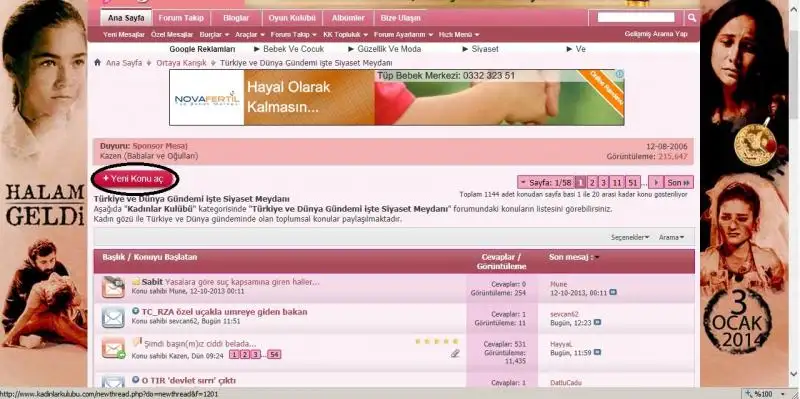Expand the Seçenekler dropdown

click(630, 237)
